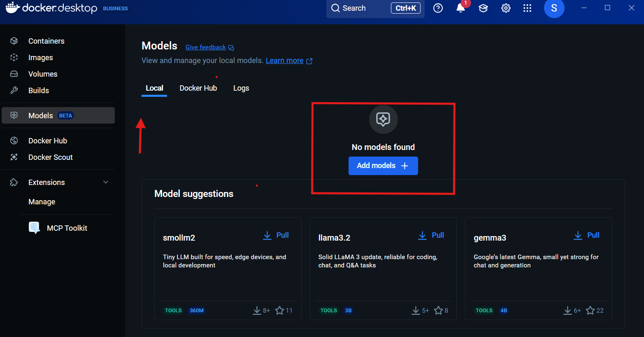
Task: Click the external link icon after Learn more
Action: (x=309, y=61)
